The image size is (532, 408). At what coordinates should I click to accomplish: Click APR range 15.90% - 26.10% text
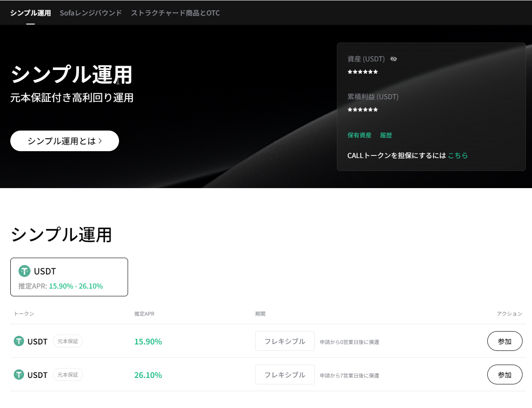click(x=76, y=286)
